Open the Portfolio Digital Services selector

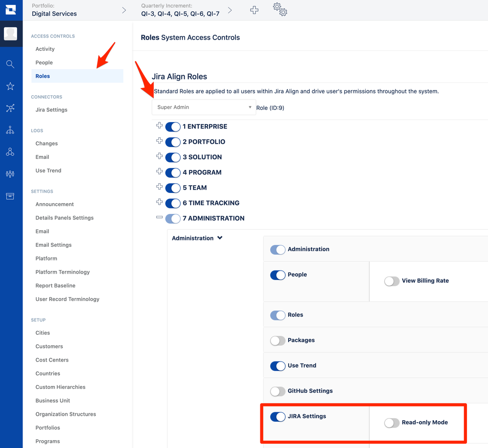(x=79, y=10)
